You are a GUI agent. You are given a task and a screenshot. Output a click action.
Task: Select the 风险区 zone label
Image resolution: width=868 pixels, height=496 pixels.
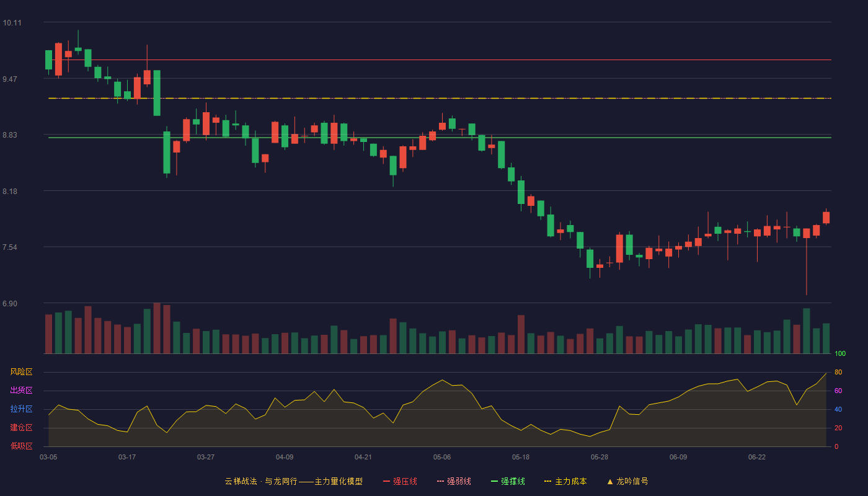click(x=22, y=372)
